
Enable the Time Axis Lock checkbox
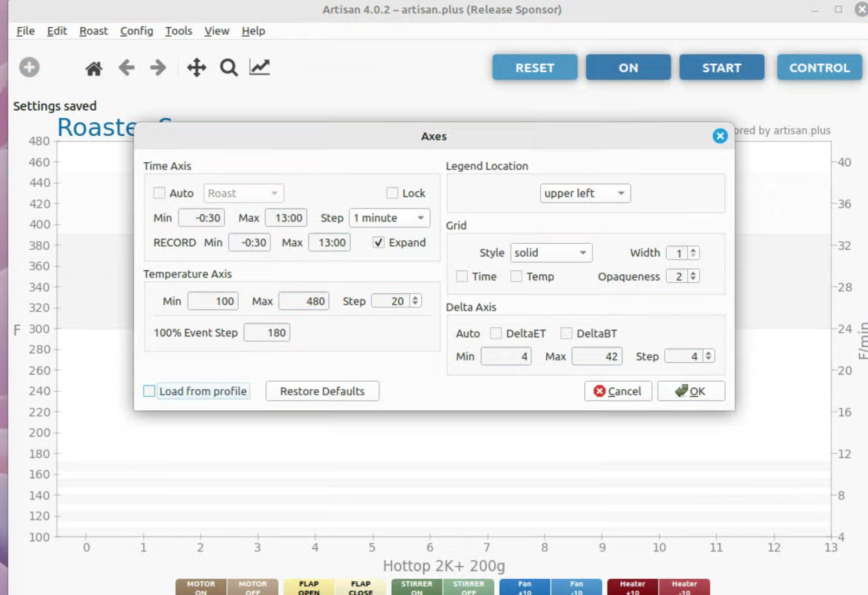[392, 193]
